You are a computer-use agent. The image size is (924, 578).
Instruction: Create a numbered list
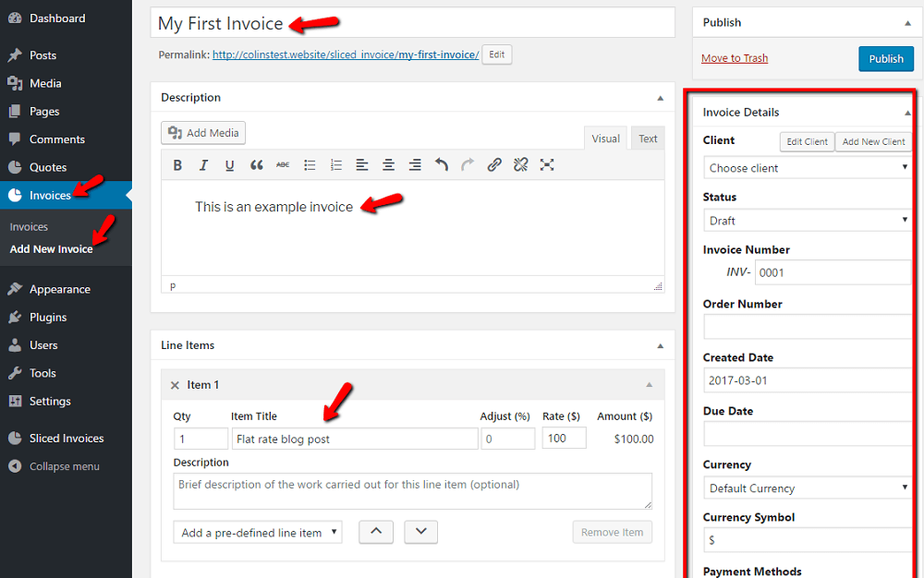(335, 164)
